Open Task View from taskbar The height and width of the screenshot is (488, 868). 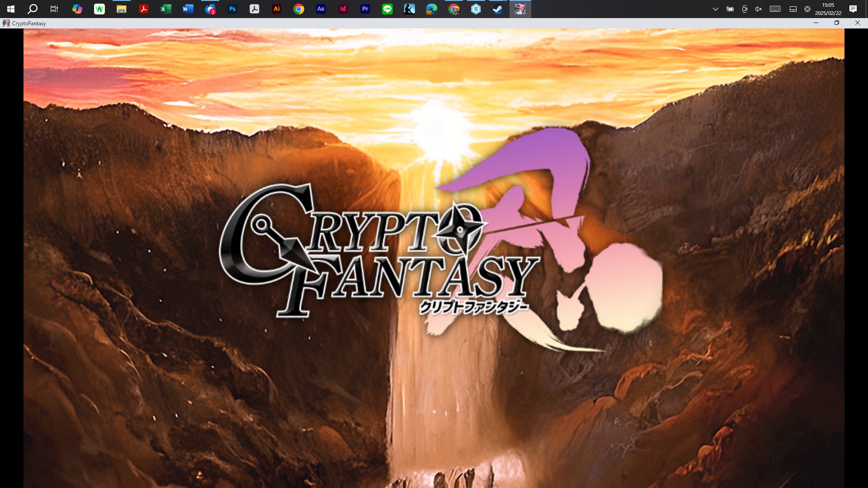coord(54,9)
